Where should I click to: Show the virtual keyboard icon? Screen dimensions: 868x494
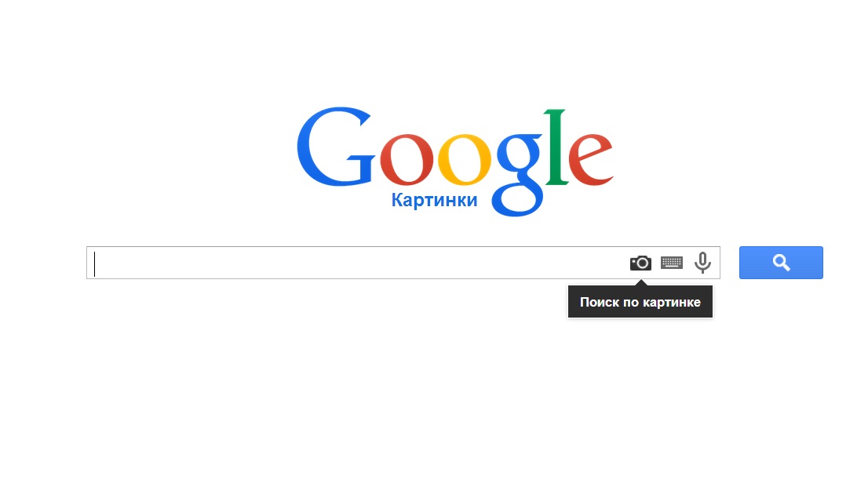672,263
